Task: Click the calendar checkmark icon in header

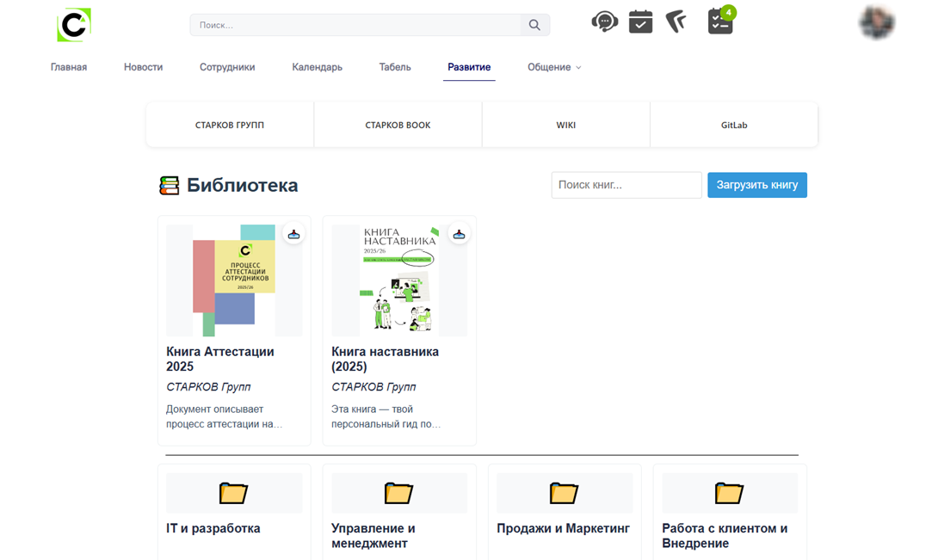Action: (x=640, y=22)
